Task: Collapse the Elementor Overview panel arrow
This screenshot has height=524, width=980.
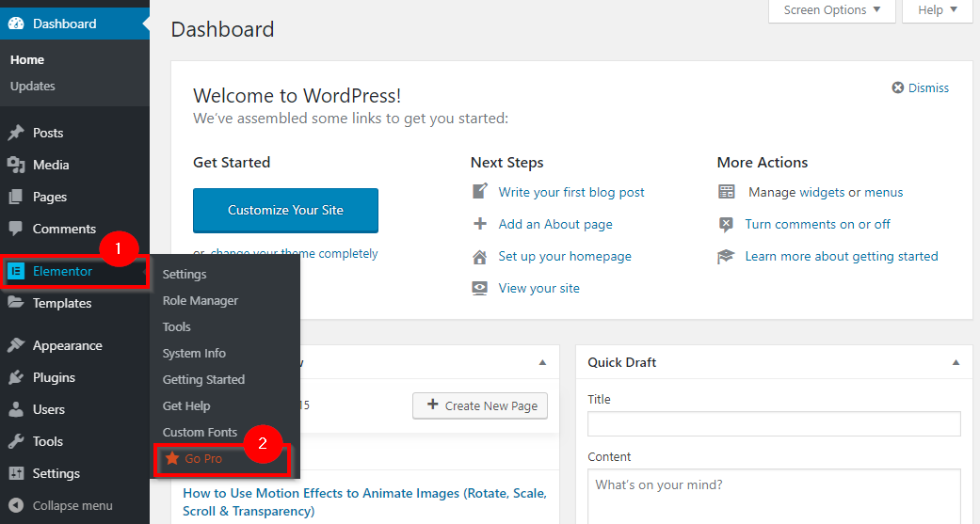Action: click(x=542, y=362)
